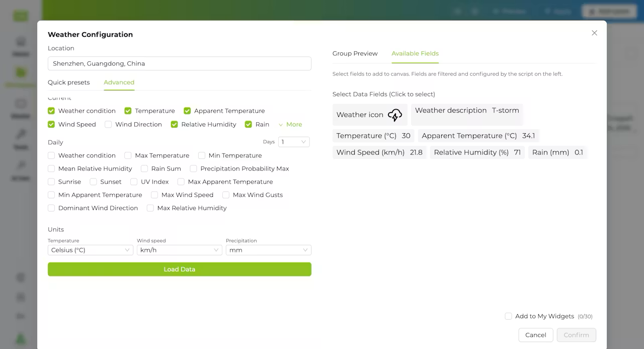644x349 pixels.
Task: Select the Wind Speed (km/h) 21.8 field
Action: 379,152
